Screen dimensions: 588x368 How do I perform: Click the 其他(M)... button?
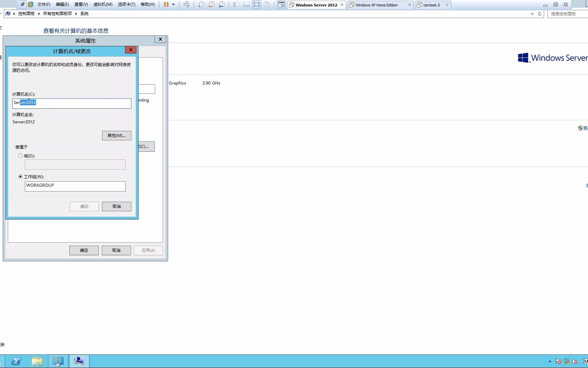coord(117,136)
